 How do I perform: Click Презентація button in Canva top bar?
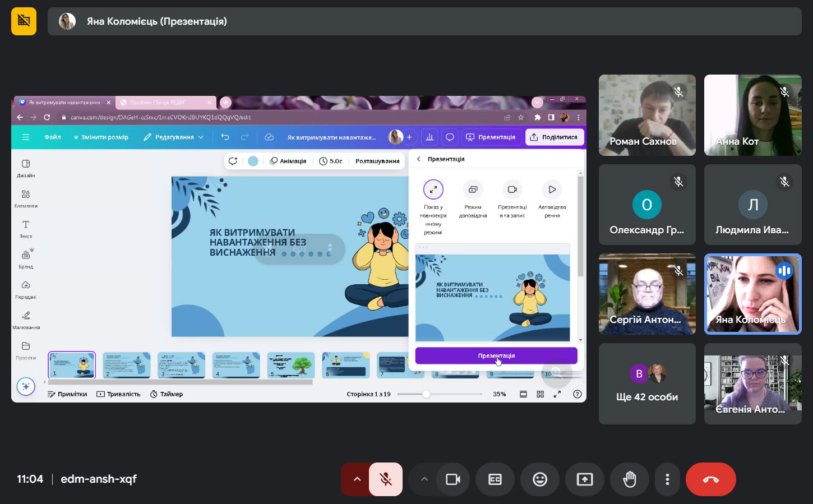(491, 137)
